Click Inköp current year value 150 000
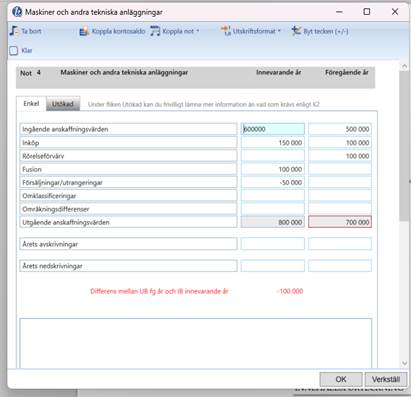 tap(273, 142)
